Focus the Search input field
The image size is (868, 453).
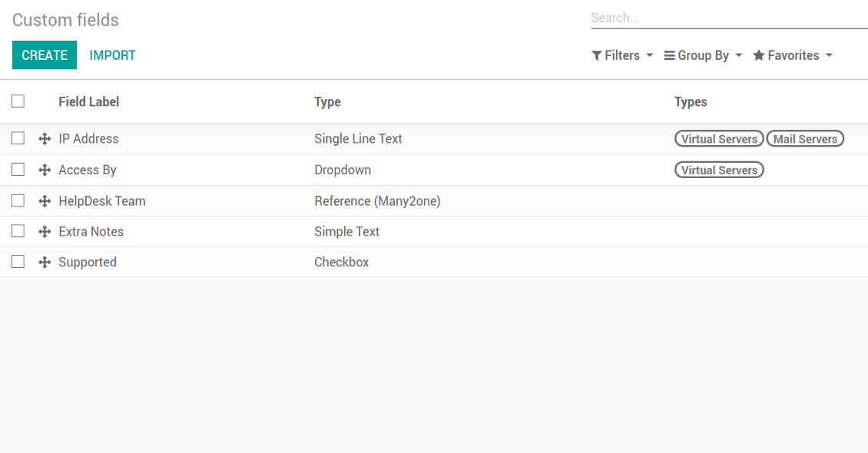pos(729,18)
